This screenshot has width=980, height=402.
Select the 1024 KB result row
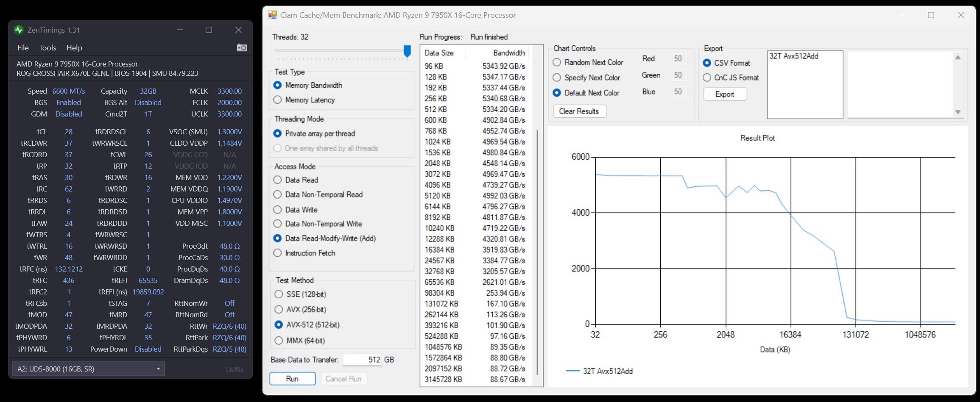[475, 142]
